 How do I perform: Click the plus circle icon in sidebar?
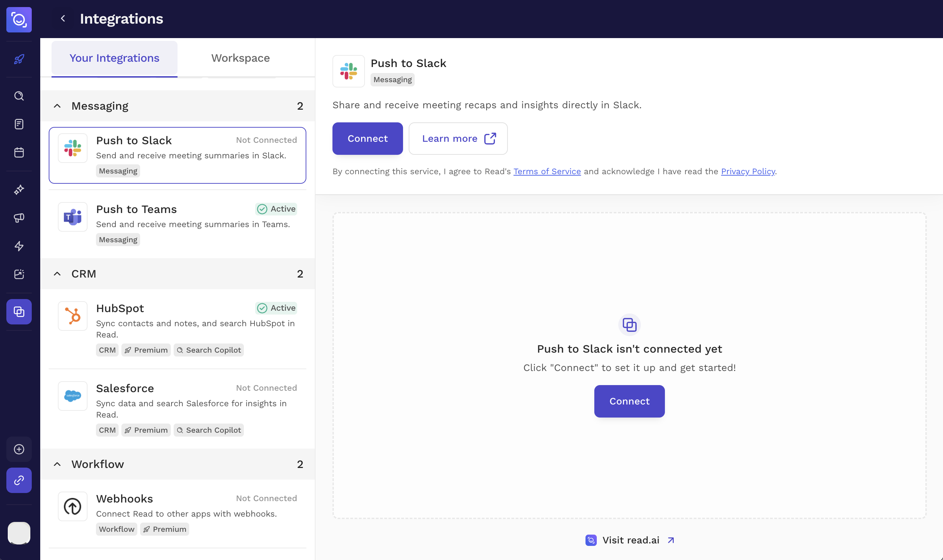tap(19, 449)
